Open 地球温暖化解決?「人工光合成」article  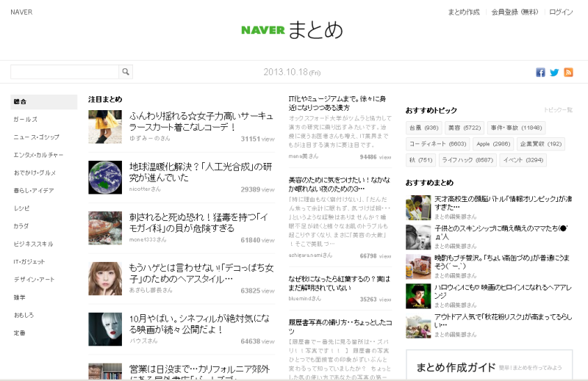coord(201,172)
